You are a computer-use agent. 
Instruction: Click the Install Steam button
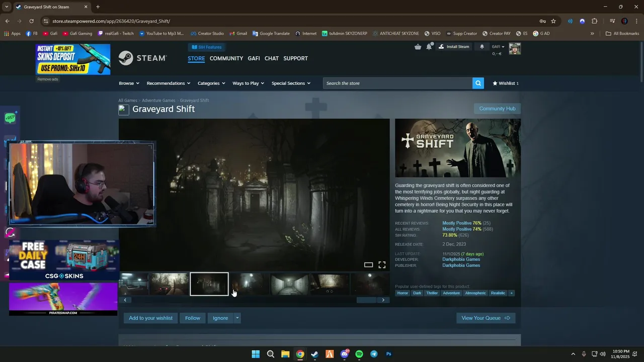454,47
